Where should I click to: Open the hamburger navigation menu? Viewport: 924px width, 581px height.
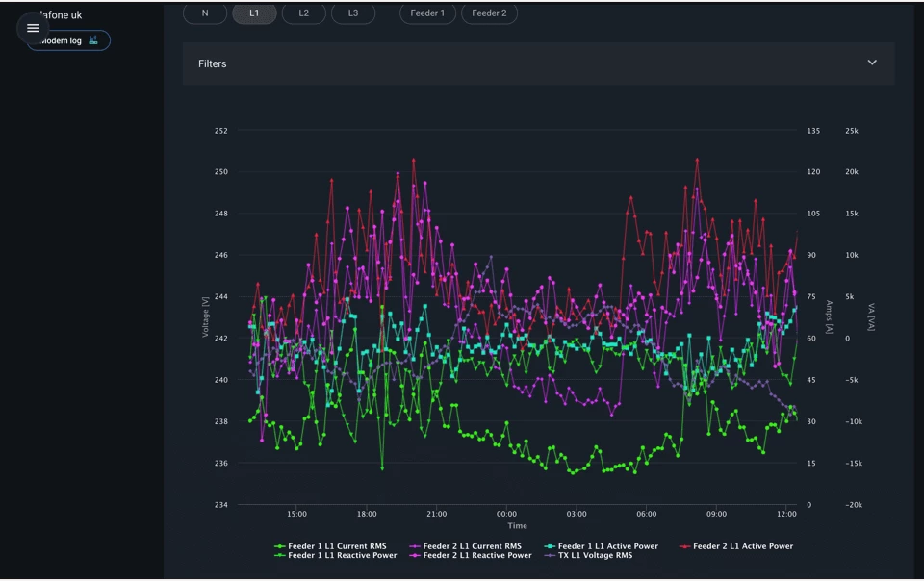coord(33,28)
